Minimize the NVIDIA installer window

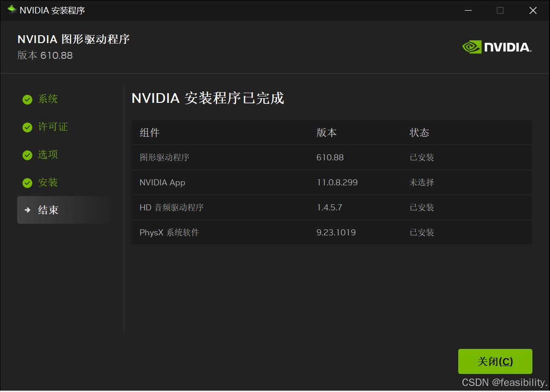click(468, 11)
